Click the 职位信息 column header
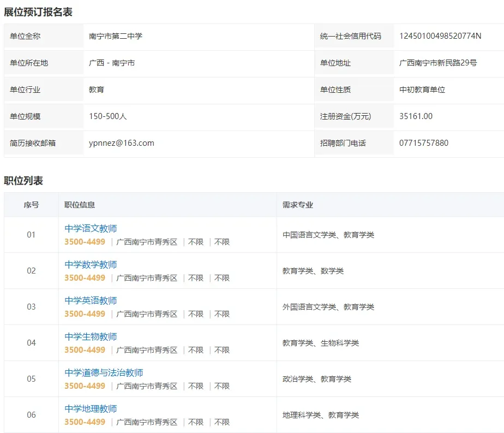The image size is (504, 433). point(80,205)
